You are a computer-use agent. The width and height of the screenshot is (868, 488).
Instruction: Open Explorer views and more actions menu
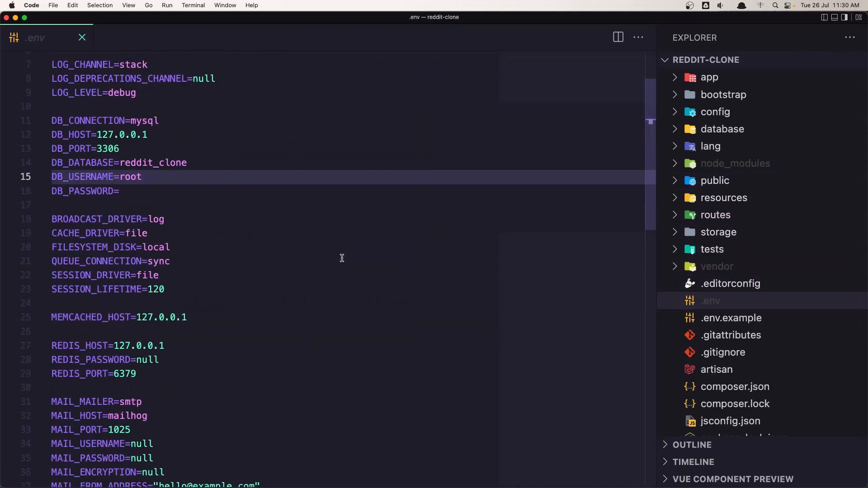click(x=849, y=38)
